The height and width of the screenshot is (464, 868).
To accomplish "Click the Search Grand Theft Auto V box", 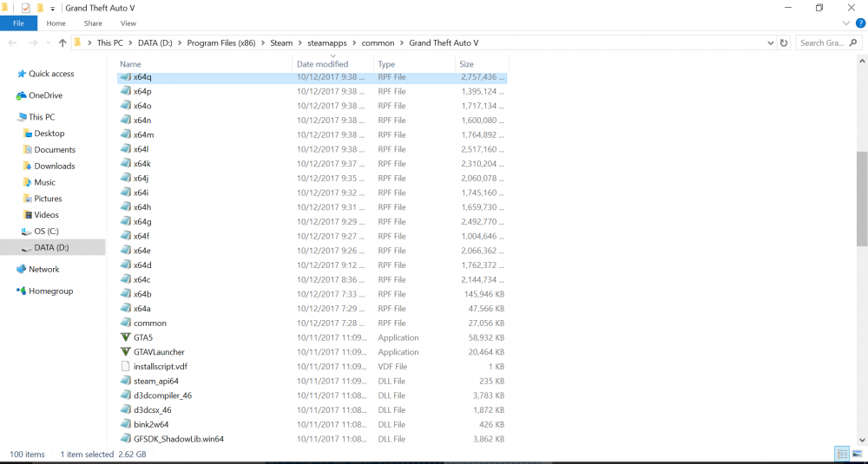I will pyautogui.click(x=829, y=43).
